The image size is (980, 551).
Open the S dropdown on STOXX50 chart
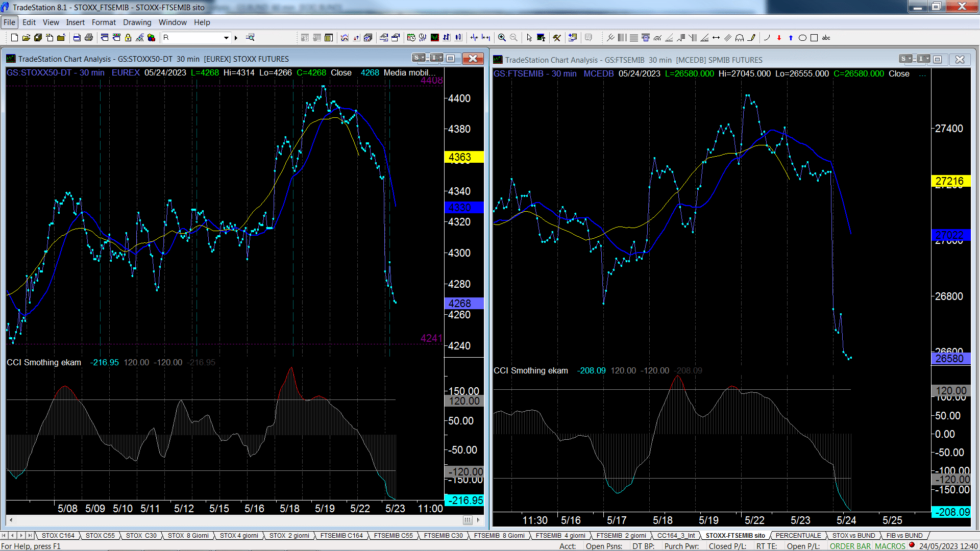tap(420, 58)
